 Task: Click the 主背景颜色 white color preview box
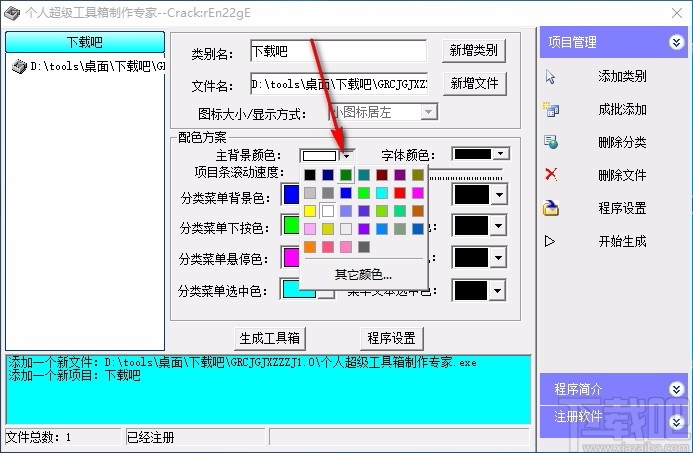click(320, 156)
